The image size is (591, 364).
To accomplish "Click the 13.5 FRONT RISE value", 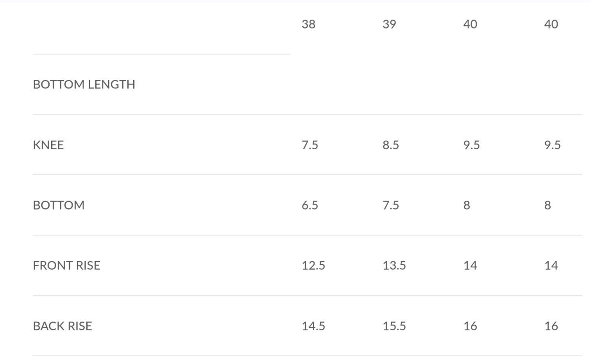I will [x=394, y=265].
